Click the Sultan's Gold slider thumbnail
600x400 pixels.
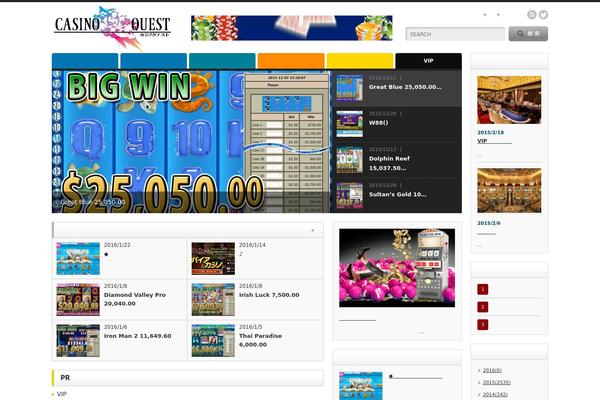click(349, 196)
